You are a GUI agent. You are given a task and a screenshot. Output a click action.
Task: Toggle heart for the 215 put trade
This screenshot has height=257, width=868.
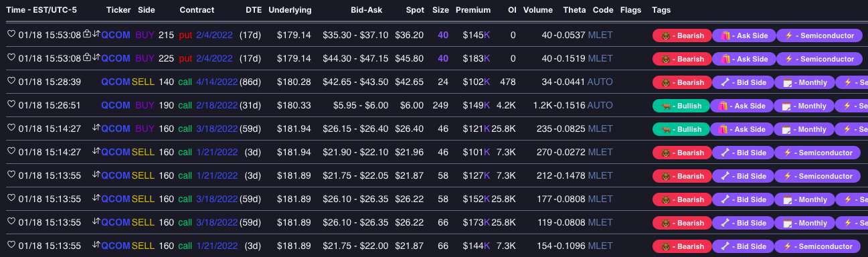(x=11, y=34)
